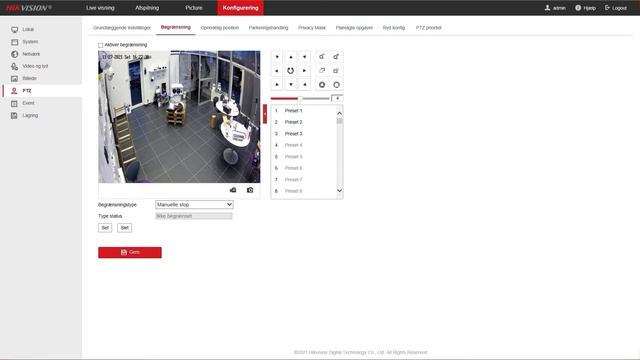Tilt camera down with PTZ arrow
Viewport: 640px width, 360px height.
coord(291,84)
